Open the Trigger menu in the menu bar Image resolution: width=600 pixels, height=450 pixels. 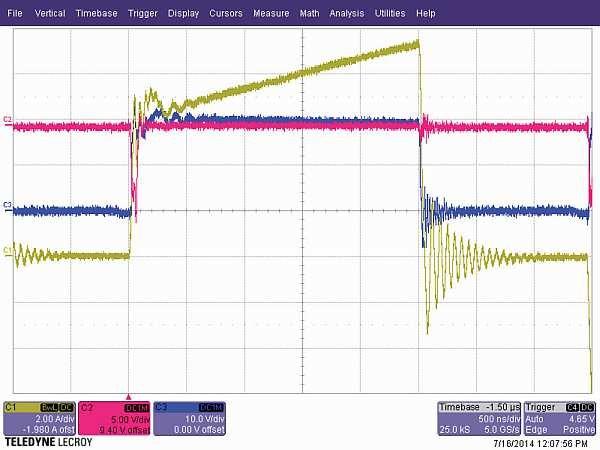click(x=143, y=14)
